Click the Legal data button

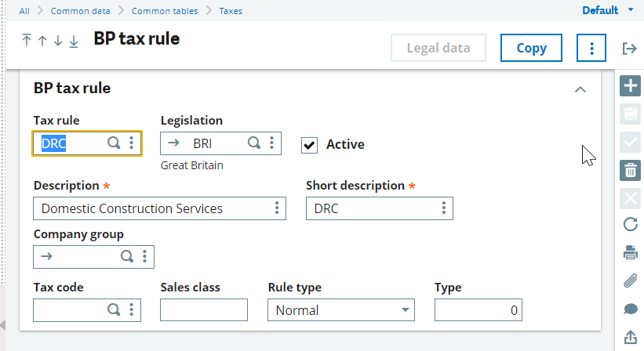click(438, 48)
